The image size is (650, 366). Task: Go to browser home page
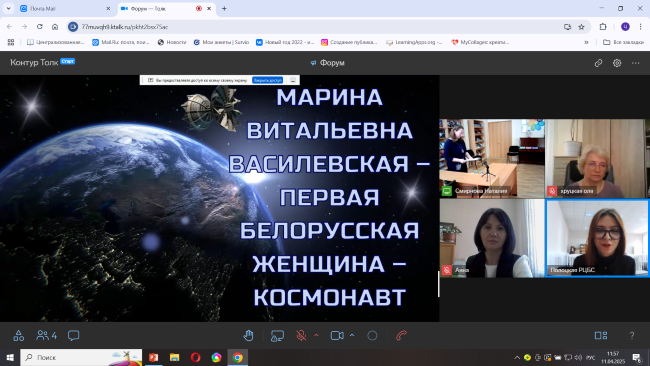pos(55,27)
